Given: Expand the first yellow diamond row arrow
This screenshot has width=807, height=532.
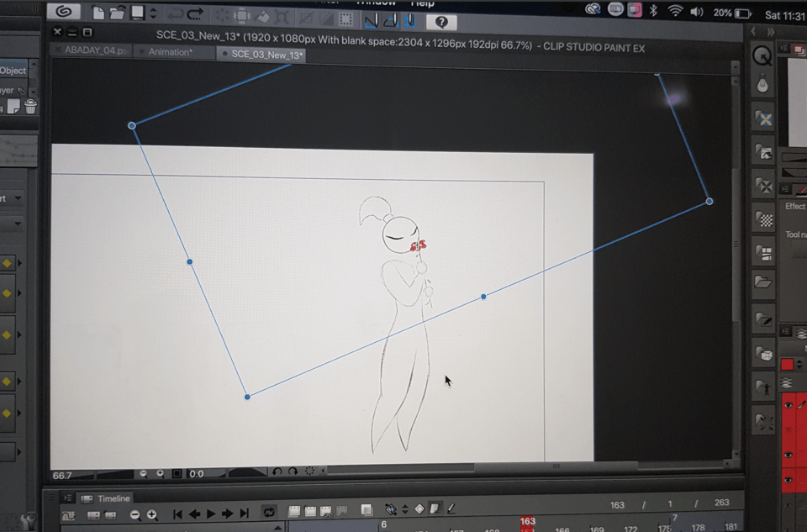Looking at the screenshot, I should pyautogui.click(x=19, y=263).
